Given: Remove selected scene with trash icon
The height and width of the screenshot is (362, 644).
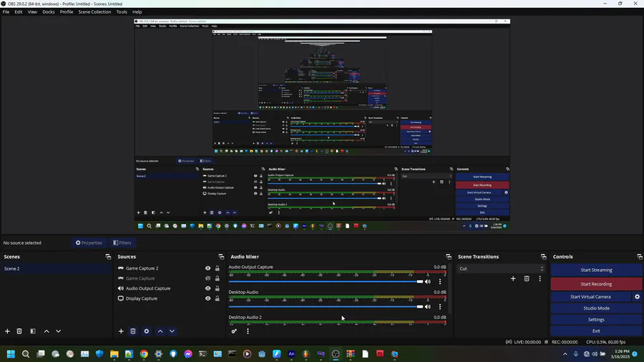Looking at the screenshot, I should click(x=19, y=331).
